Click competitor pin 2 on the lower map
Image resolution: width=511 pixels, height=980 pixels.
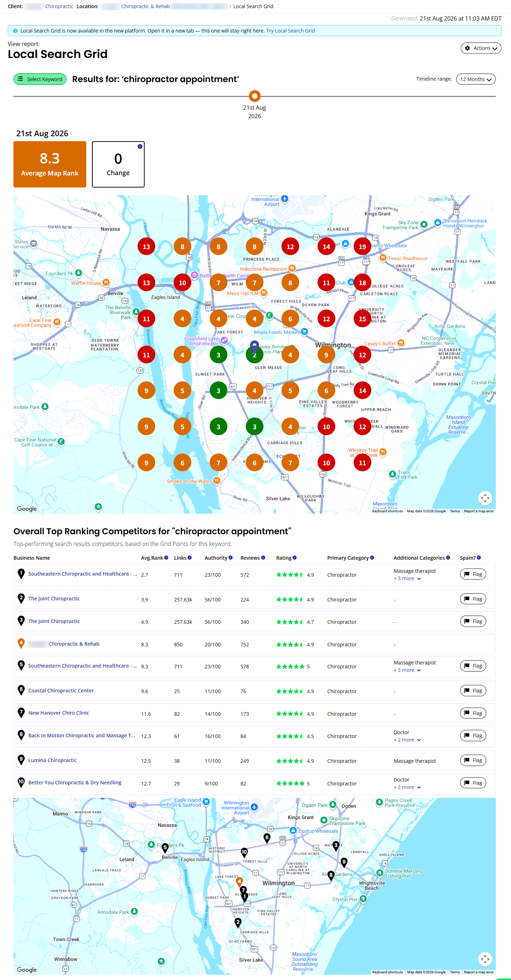pos(238,923)
